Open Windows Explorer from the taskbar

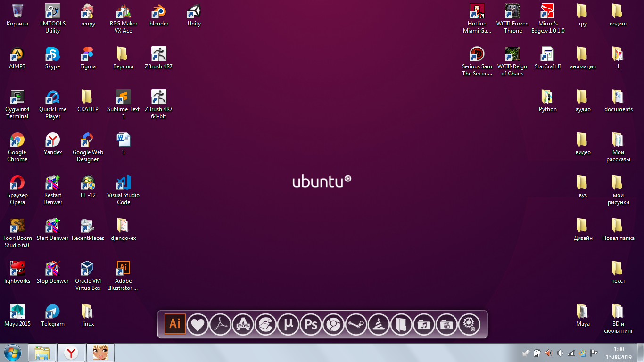point(42,353)
